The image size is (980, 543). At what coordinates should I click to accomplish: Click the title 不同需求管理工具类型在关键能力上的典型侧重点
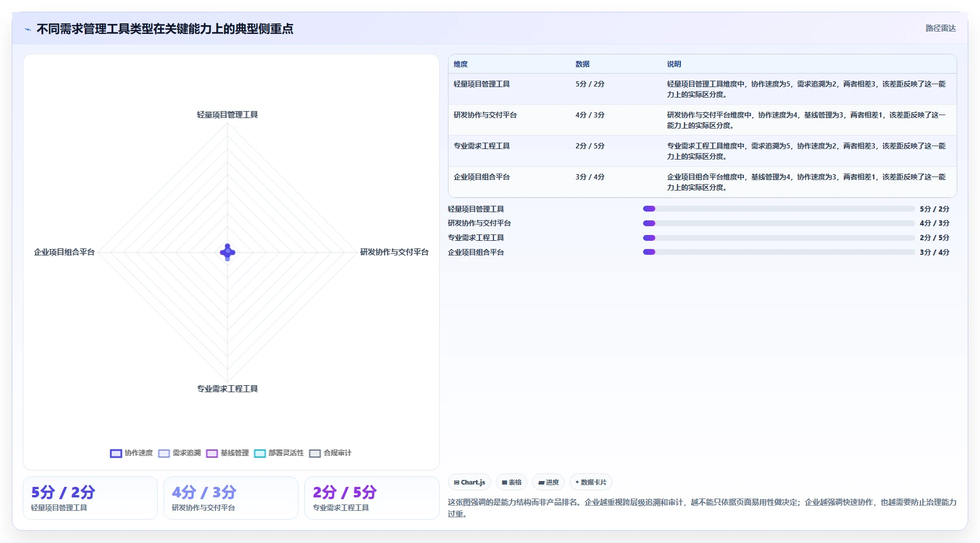pyautogui.click(x=165, y=29)
